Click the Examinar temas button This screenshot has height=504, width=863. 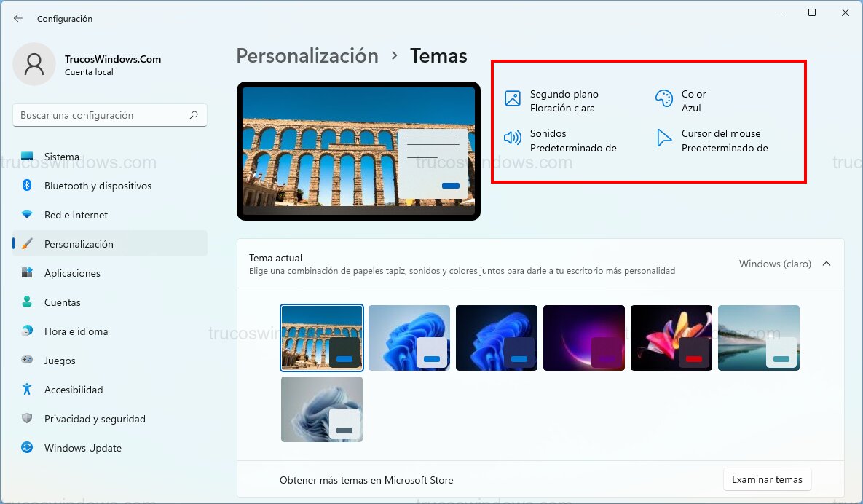pyautogui.click(x=767, y=479)
